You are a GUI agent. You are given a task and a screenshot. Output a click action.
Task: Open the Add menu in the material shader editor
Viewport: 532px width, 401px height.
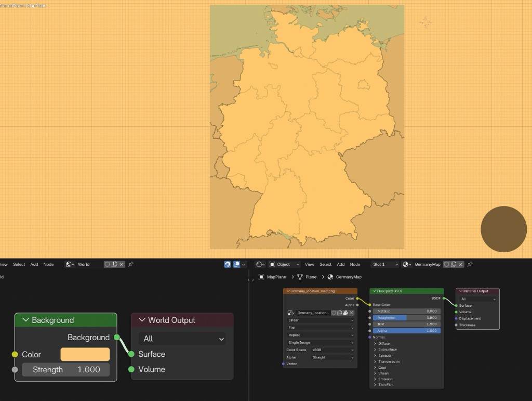pos(340,264)
